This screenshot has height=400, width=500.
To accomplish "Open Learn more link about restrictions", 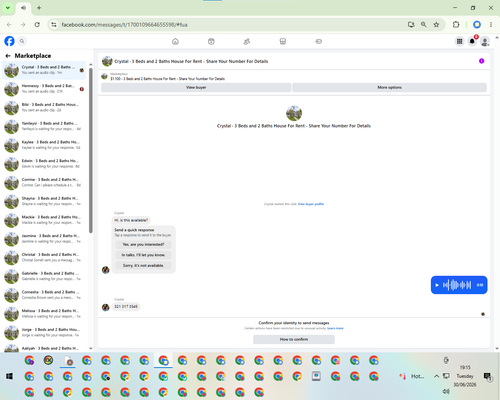I will [x=335, y=328].
